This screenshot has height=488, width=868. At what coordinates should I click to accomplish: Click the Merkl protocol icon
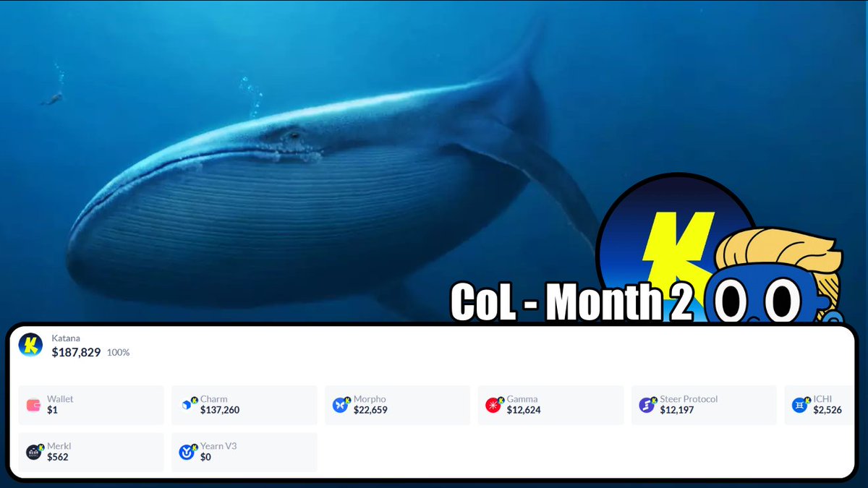[35, 452]
